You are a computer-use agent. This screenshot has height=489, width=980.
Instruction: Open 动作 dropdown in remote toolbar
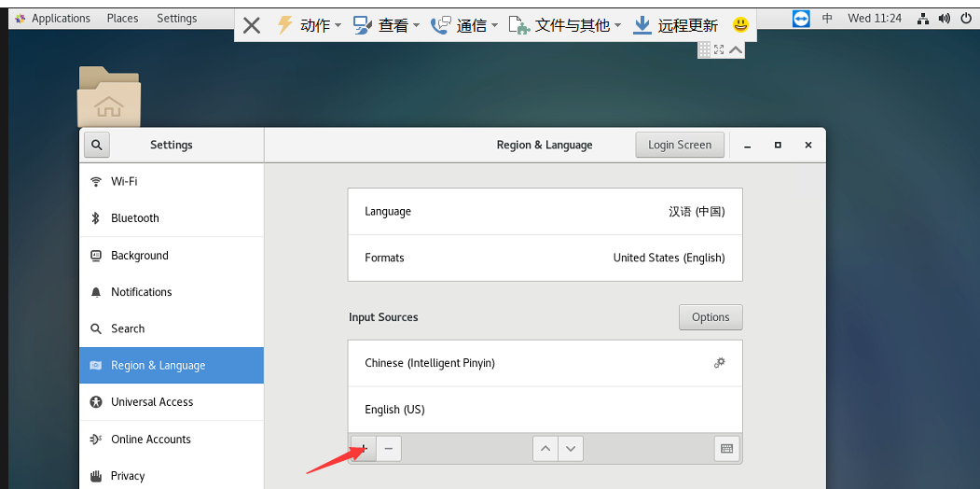[309, 25]
